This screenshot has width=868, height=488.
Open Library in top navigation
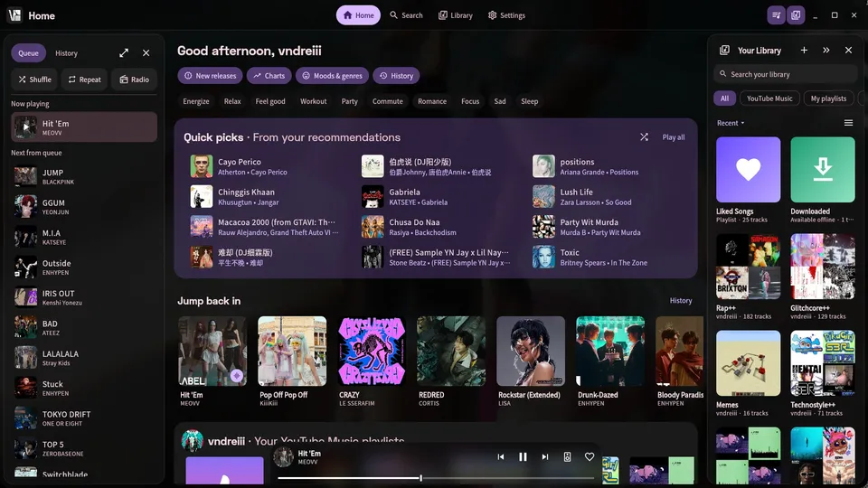tap(456, 15)
